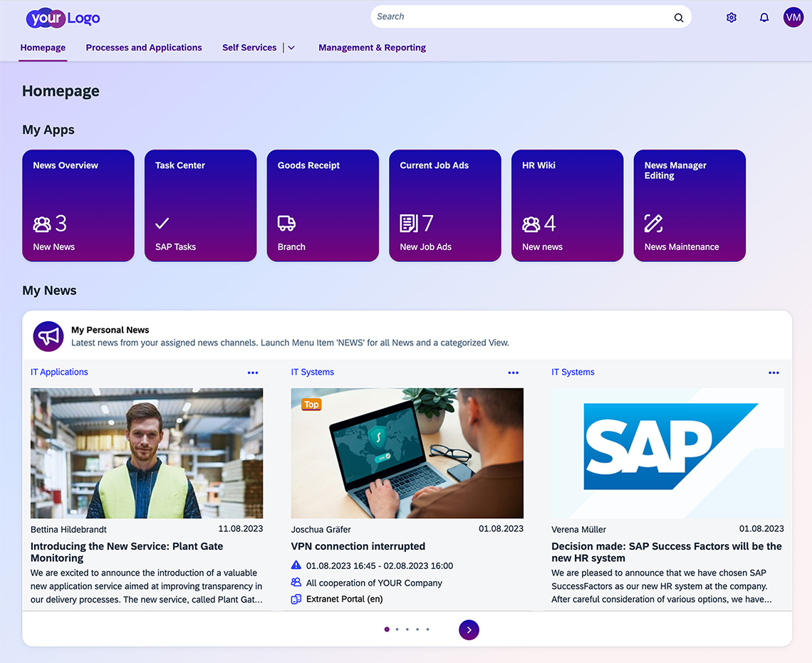
Task: Open 'Decision made: SAP Success Factors' headline
Action: pos(667,552)
